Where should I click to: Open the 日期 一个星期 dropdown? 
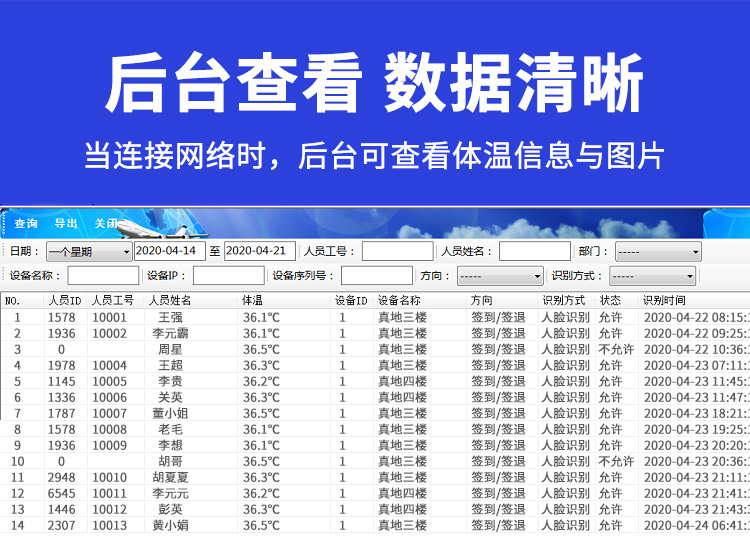[x=89, y=252]
